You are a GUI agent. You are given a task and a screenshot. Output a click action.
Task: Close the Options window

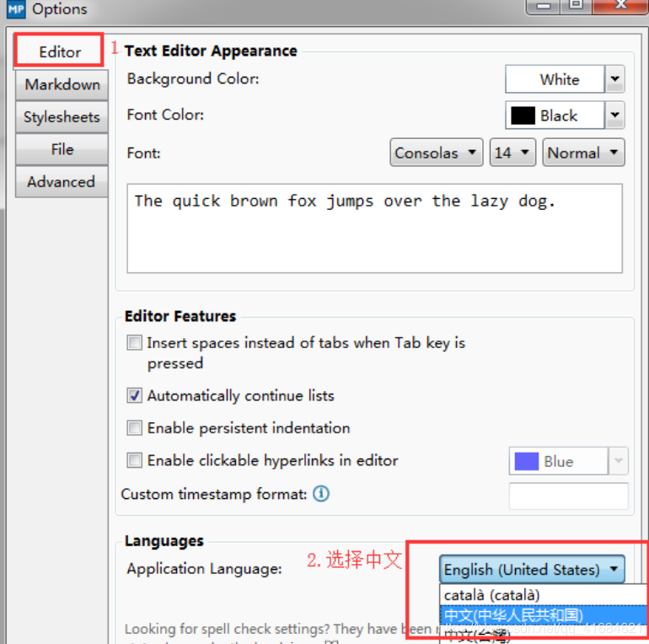pyautogui.click(x=620, y=5)
